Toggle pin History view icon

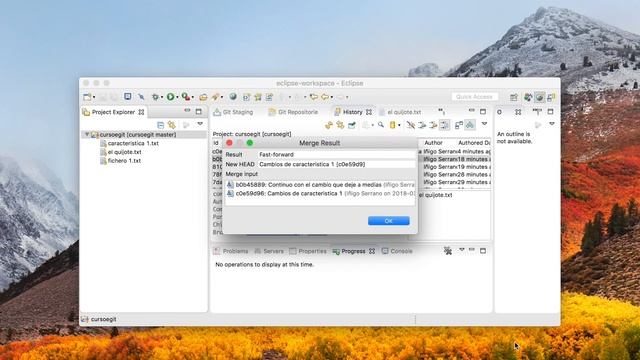(x=351, y=125)
